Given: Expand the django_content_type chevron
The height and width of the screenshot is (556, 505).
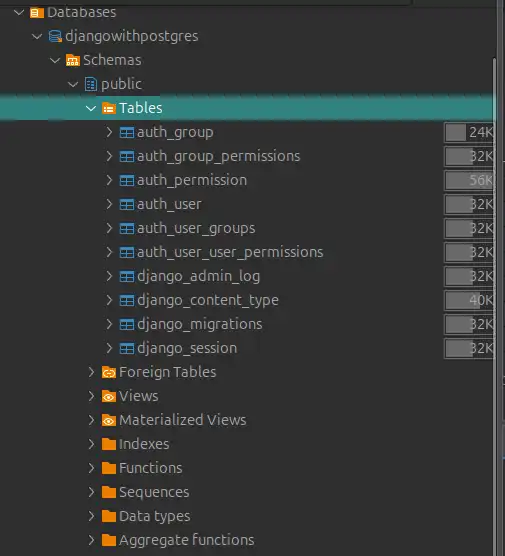Looking at the screenshot, I should point(109,300).
